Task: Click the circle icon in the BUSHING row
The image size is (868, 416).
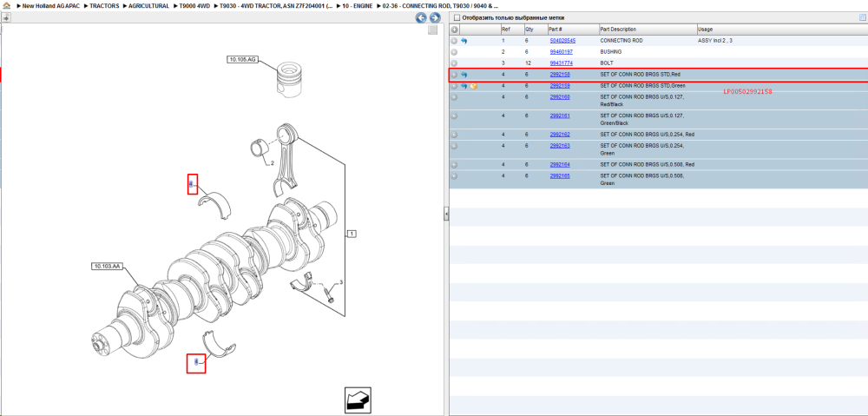Action: 454,52
